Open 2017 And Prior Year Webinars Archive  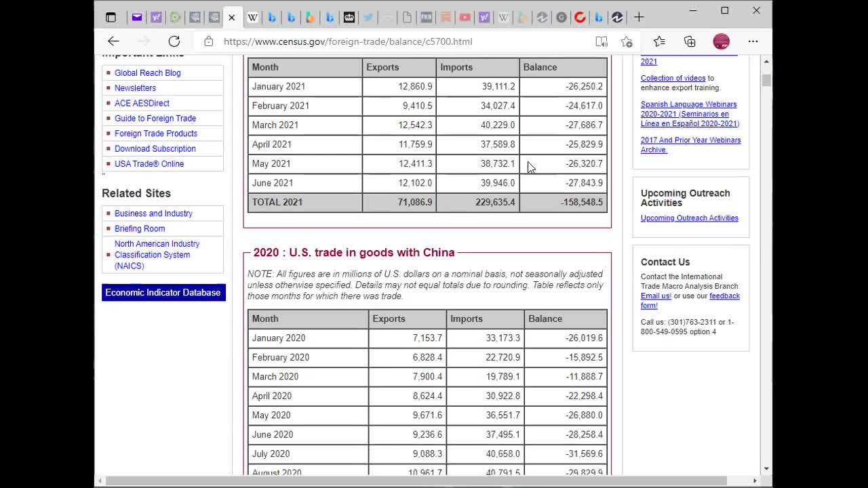tap(690, 145)
